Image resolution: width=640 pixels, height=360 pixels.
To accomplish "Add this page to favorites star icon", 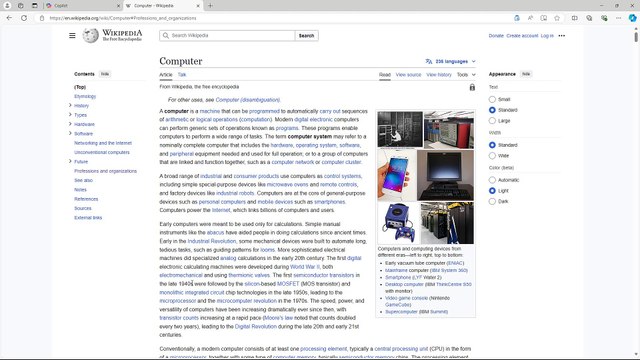I will [x=557, y=18].
